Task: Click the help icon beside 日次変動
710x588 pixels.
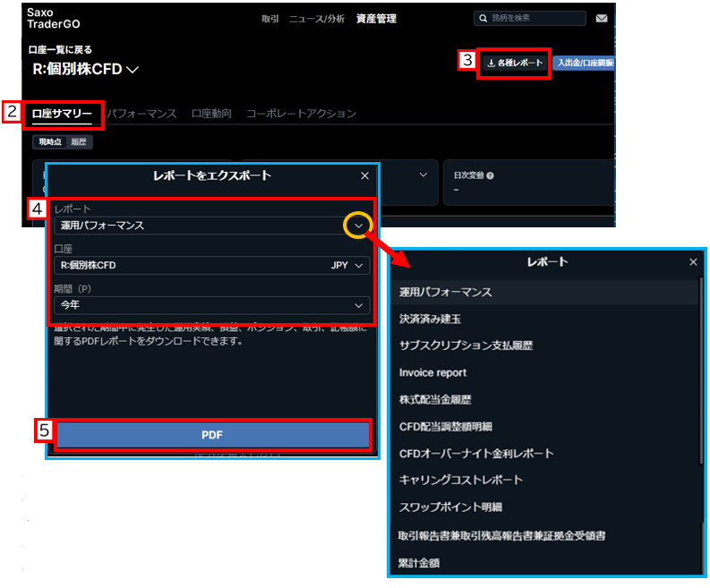Action: click(x=490, y=175)
